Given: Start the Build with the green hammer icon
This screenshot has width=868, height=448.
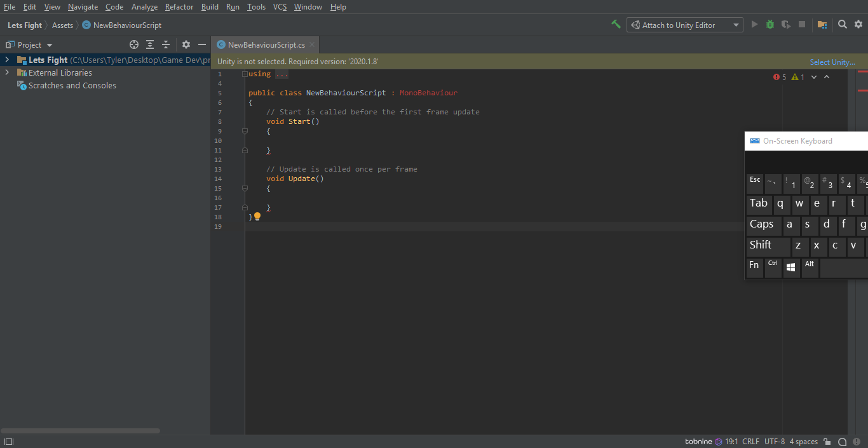Looking at the screenshot, I should pyautogui.click(x=615, y=24).
